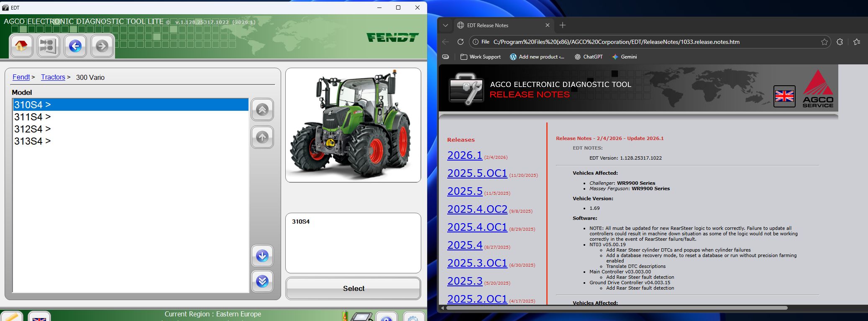Screen dimensions: 868x321
Task: Click the grey forward arrow in EDT
Action: (x=102, y=46)
